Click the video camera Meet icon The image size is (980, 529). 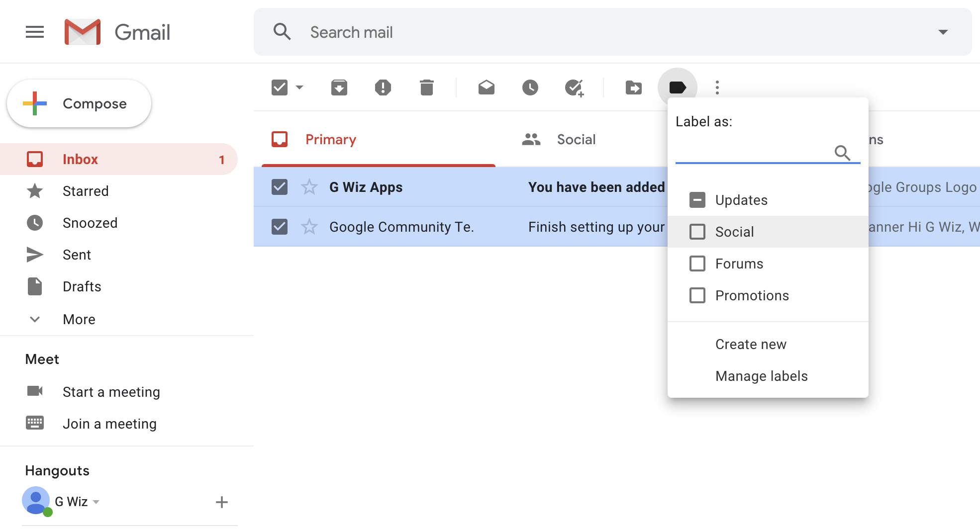[35, 391]
